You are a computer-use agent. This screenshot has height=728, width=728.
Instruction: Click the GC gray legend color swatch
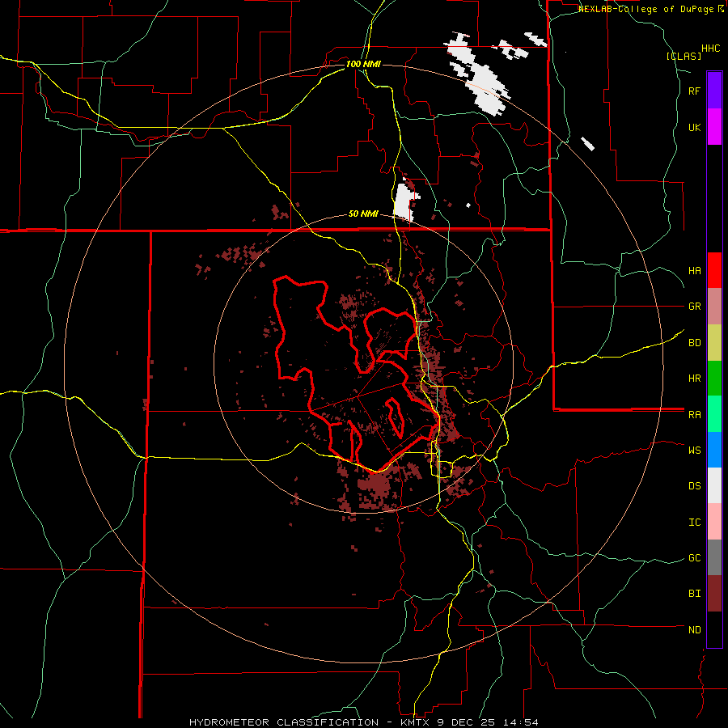click(714, 557)
